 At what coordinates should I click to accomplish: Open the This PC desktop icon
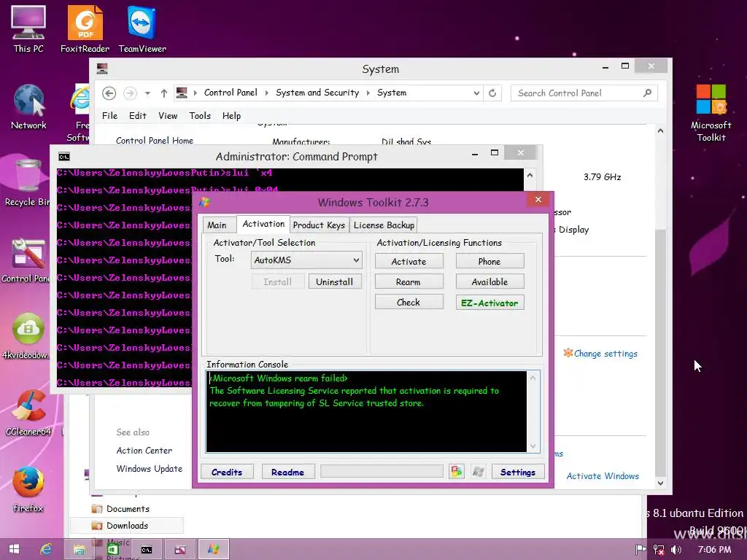click(x=28, y=28)
